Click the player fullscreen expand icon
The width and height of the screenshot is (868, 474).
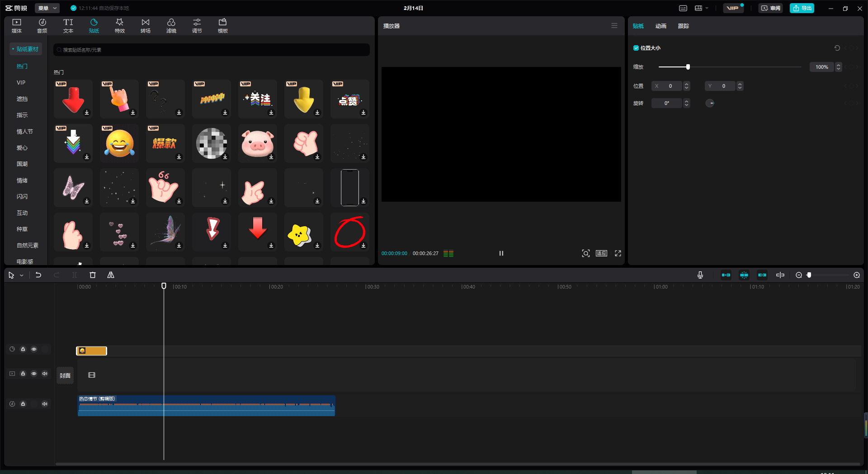tap(618, 253)
